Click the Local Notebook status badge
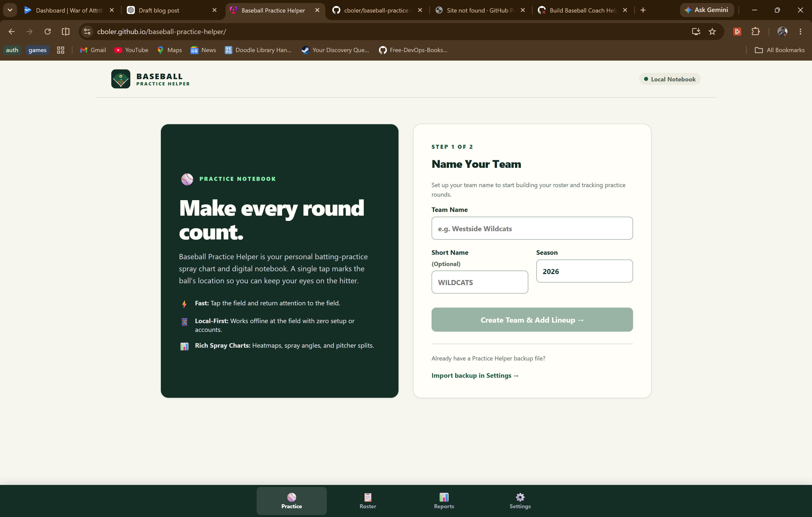The width and height of the screenshot is (812, 517). coord(670,79)
